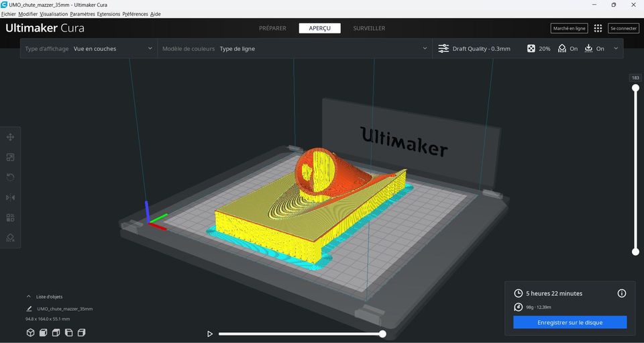
Task: Click the print settings sliders icon
Action: coord(443,48)
